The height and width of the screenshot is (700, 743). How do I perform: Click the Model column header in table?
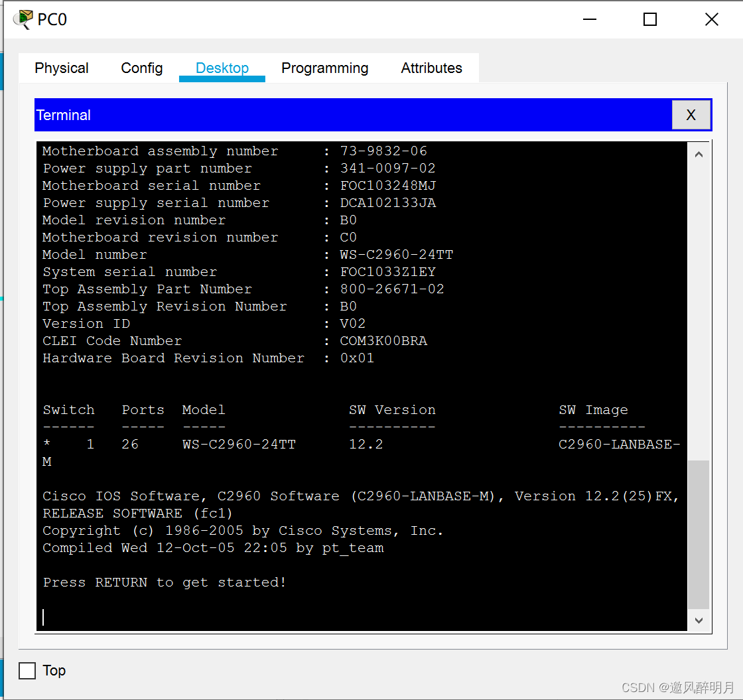point(204,410)
